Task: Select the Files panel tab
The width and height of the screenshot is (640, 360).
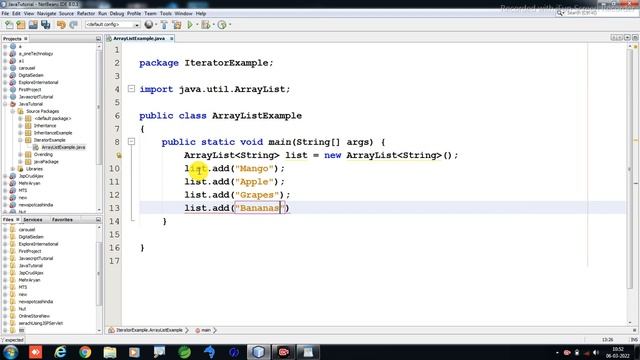Action: 8,220
